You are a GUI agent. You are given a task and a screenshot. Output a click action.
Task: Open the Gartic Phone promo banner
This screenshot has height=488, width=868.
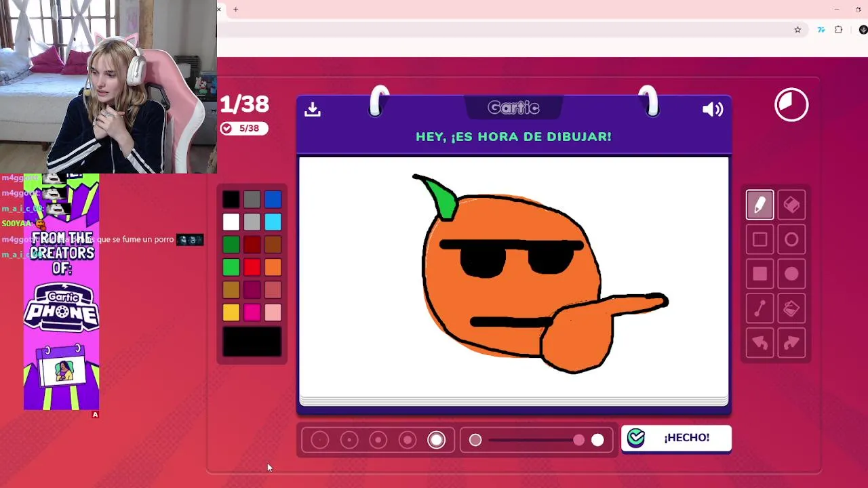click(62, 291)
